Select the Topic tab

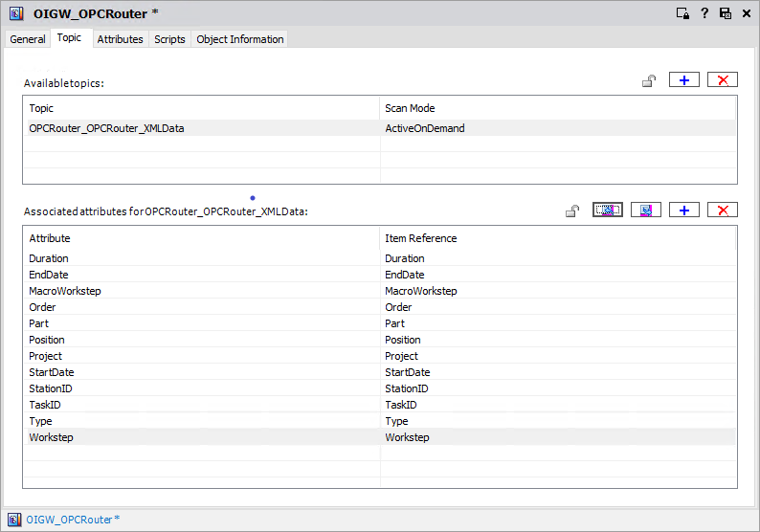coord(69,37)
